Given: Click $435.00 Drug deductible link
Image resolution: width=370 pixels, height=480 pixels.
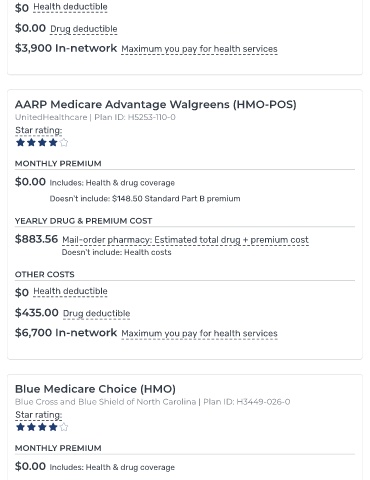Looking at the screenshot, I should coord(97,313).
